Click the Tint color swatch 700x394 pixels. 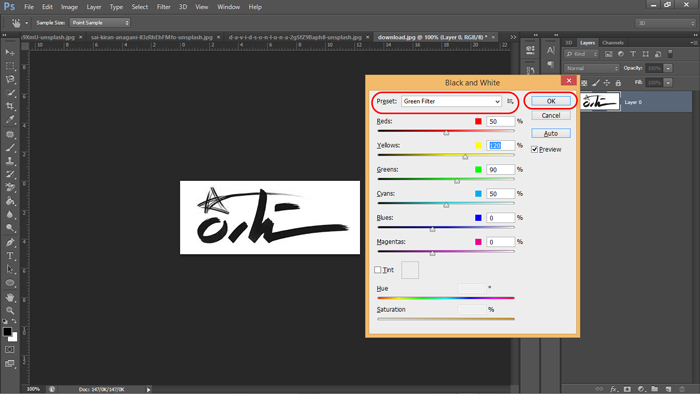410,270
